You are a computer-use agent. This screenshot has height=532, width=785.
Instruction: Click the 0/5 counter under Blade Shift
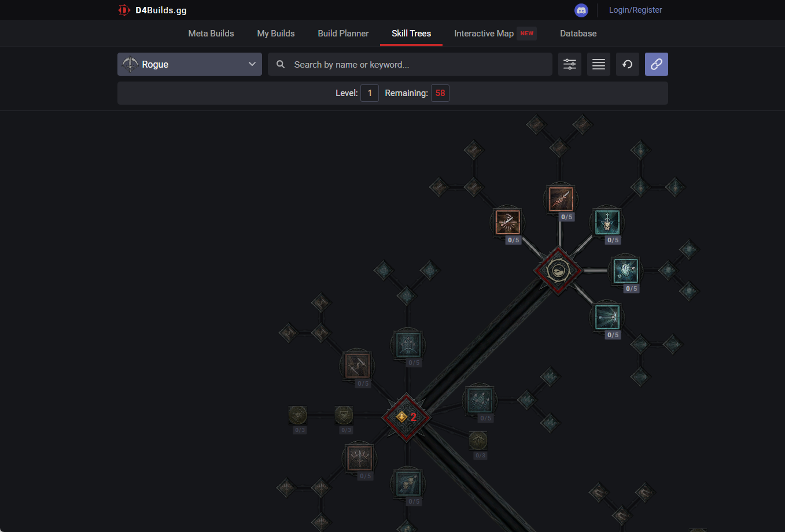pyautogui.click(x=567, y=217)
